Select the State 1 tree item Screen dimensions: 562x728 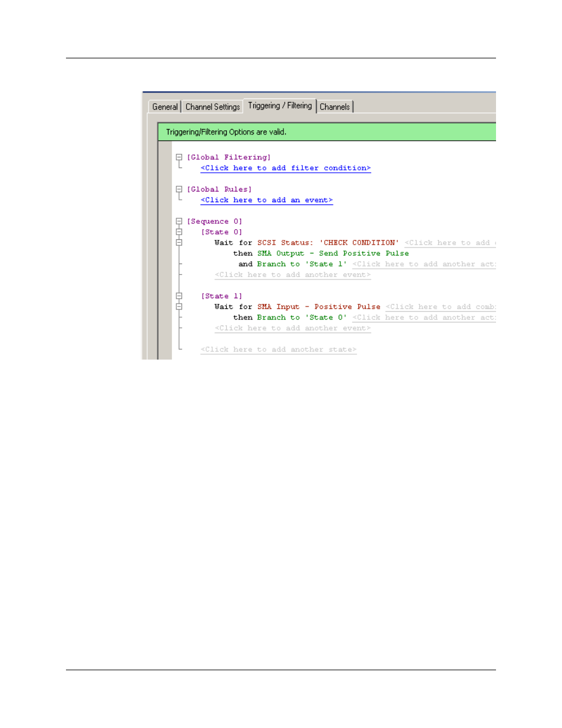222,297
